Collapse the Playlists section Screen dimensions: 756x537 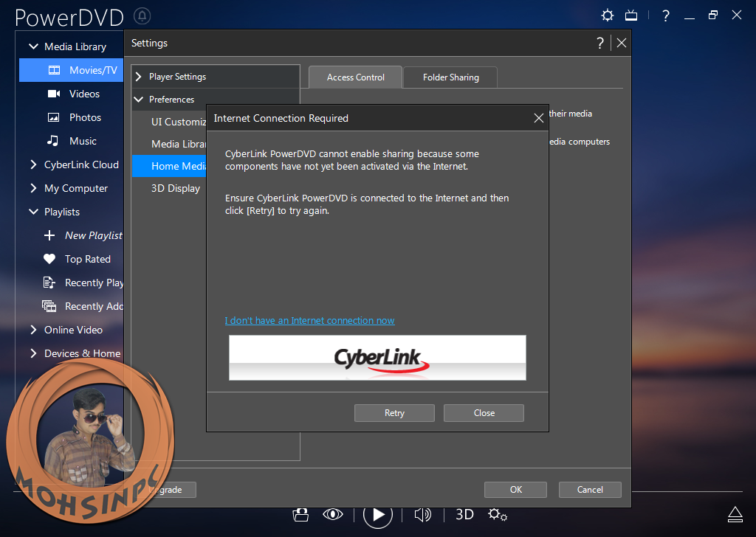point(33,212)
